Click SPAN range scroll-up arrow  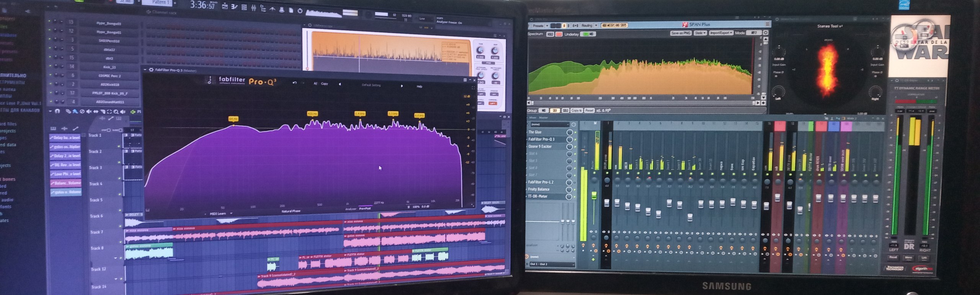pyautogui.click(x=766, y=39)
